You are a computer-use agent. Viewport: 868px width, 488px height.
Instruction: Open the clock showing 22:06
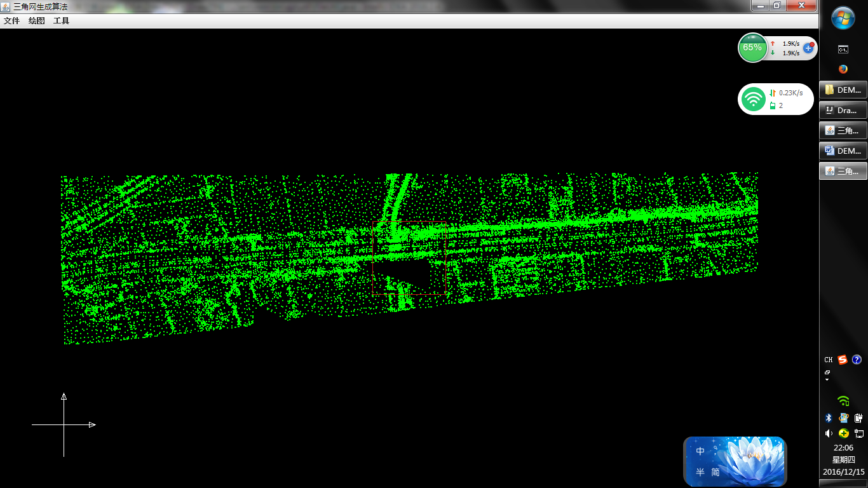(843, 448)
